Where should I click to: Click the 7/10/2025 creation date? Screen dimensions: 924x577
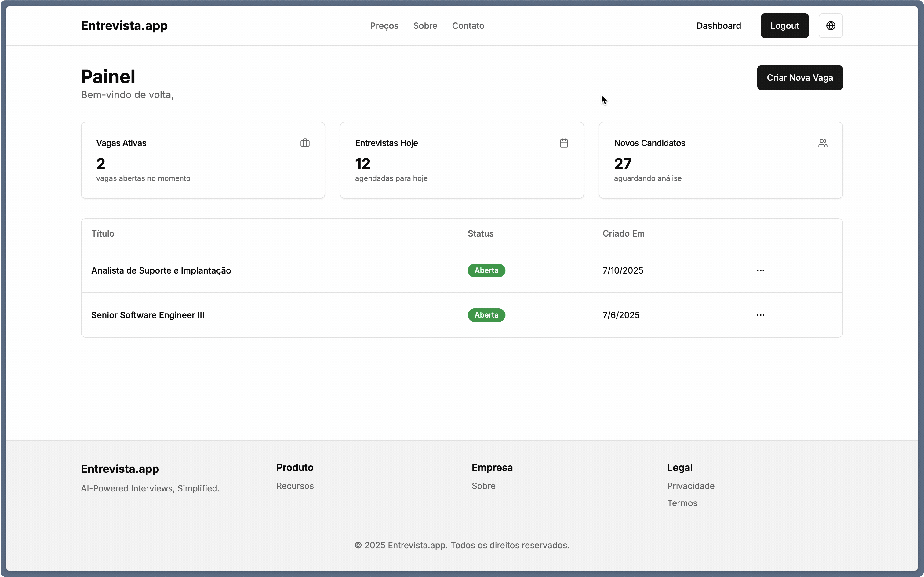tap(623, 270)
